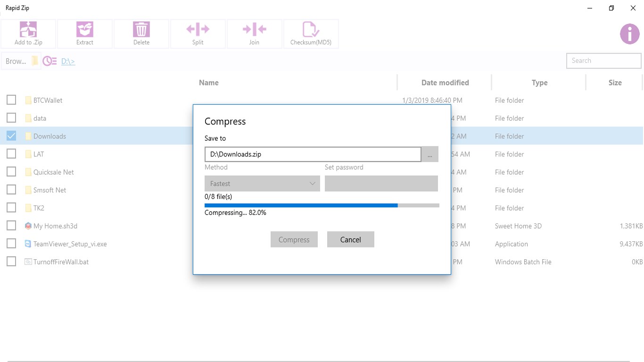Image resolution: width=644 pixels, height=362 pixels.
Task: Click the Set password field
Action: [381, 183]
